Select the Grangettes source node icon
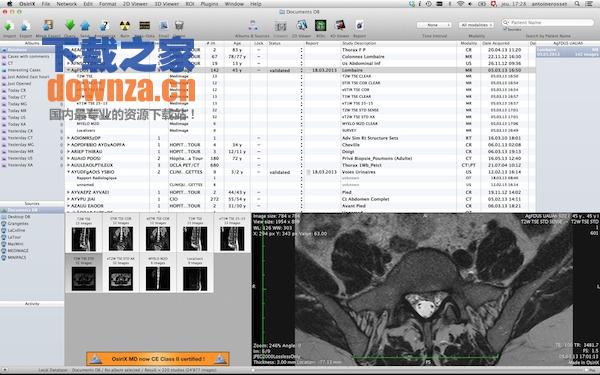Image resolution: width=600 pixels, height=375 pixels. pos(3,223)
